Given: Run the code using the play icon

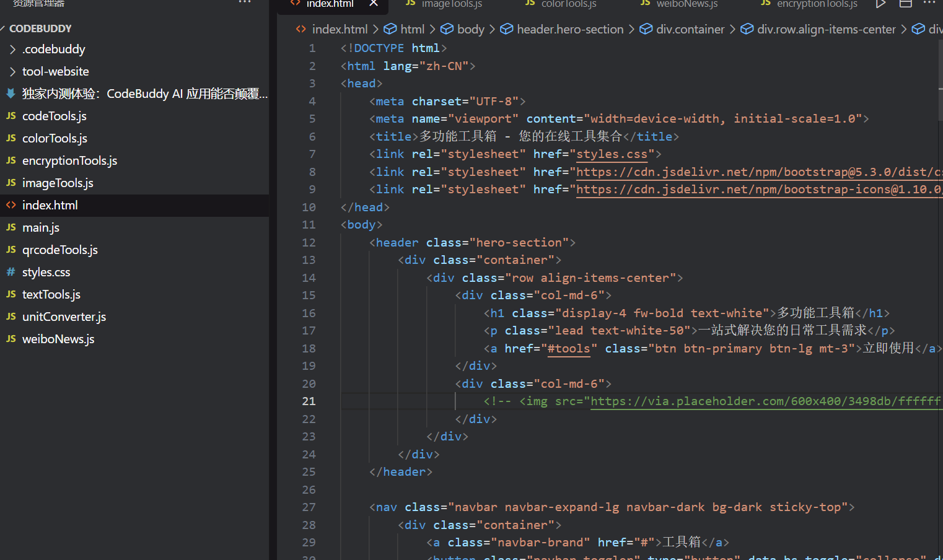Looking at the screenshot, I should coord(880,4).
